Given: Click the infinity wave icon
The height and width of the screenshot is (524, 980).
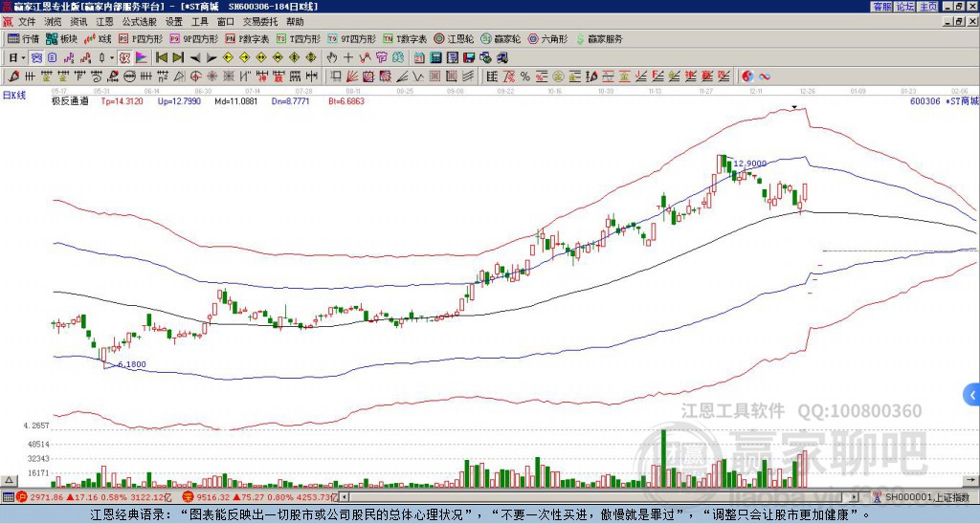Looking at the screenshot, I should point(765,76).
